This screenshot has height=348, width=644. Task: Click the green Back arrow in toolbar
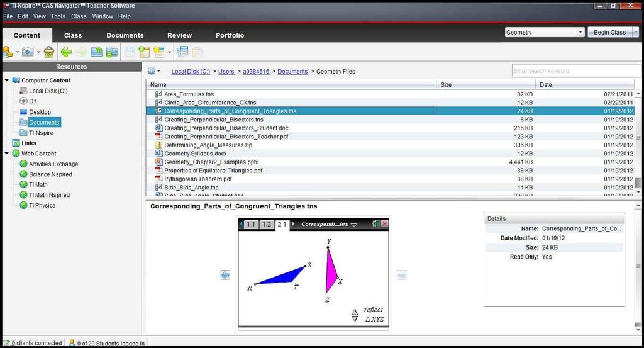pos(66,52)
